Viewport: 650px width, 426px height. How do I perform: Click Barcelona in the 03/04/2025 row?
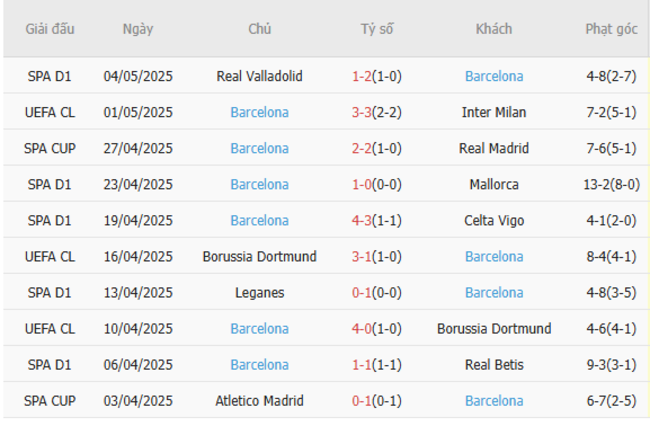click(x=493, y=400)
